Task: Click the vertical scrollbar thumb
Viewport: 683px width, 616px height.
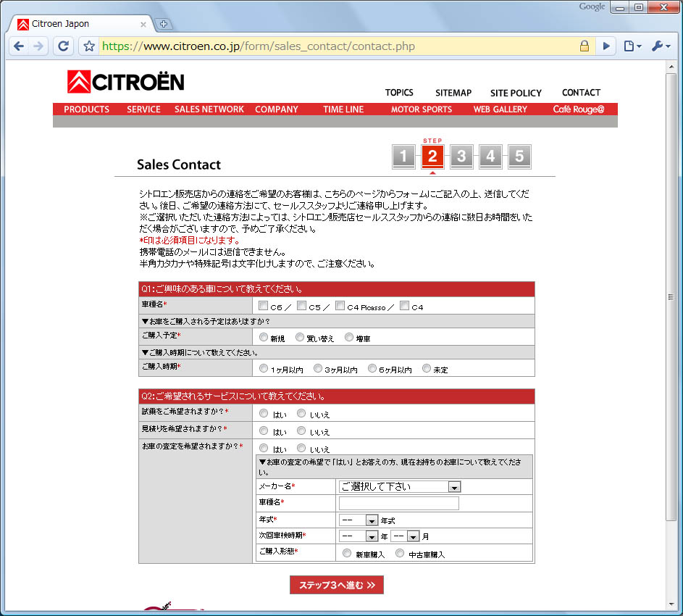Action: (671, 296)
